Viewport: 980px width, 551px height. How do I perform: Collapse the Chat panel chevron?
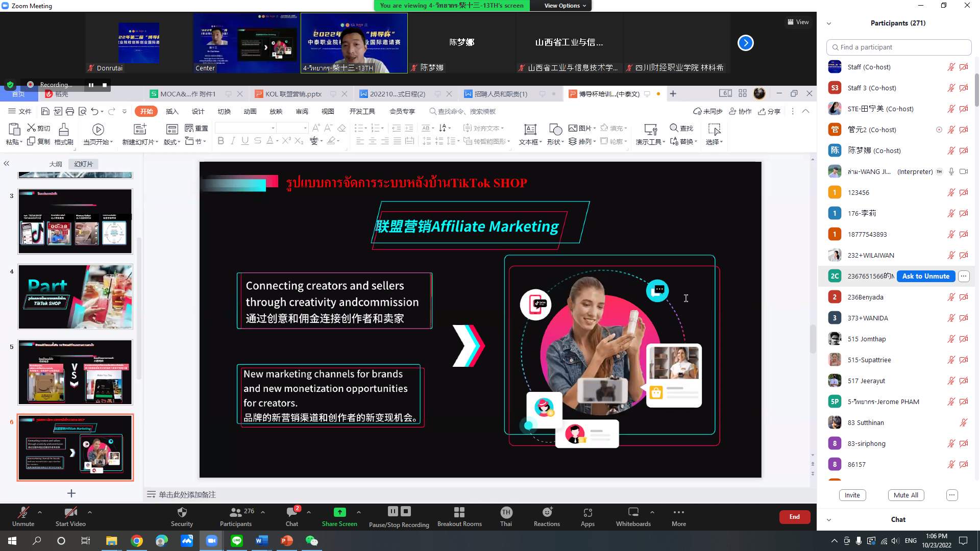coord(829,520)
